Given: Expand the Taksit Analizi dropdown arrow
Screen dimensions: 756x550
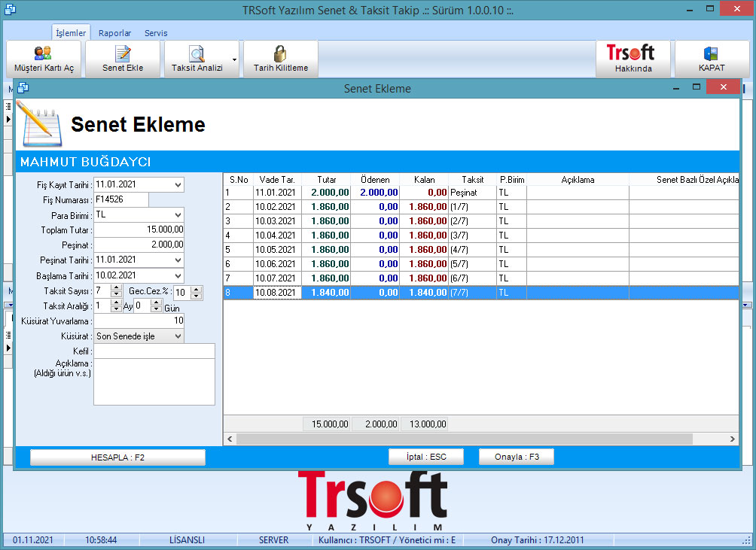Looking at the screenshot, I should coord(234,59).
